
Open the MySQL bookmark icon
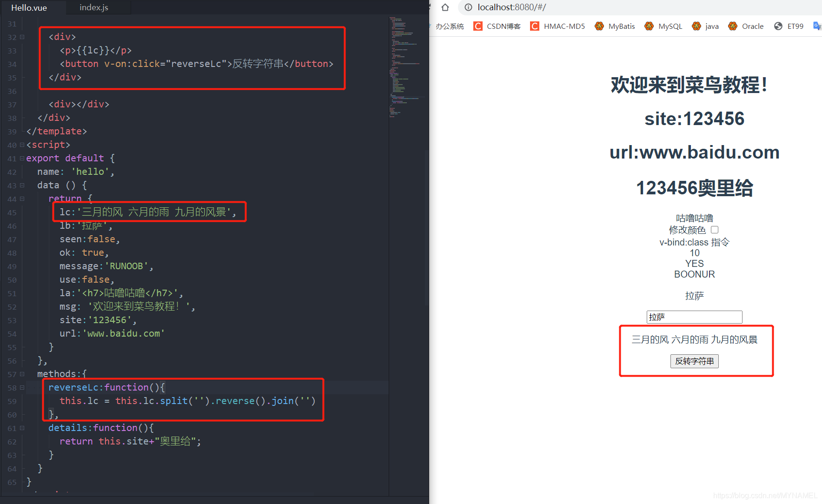tap(649, 26)
